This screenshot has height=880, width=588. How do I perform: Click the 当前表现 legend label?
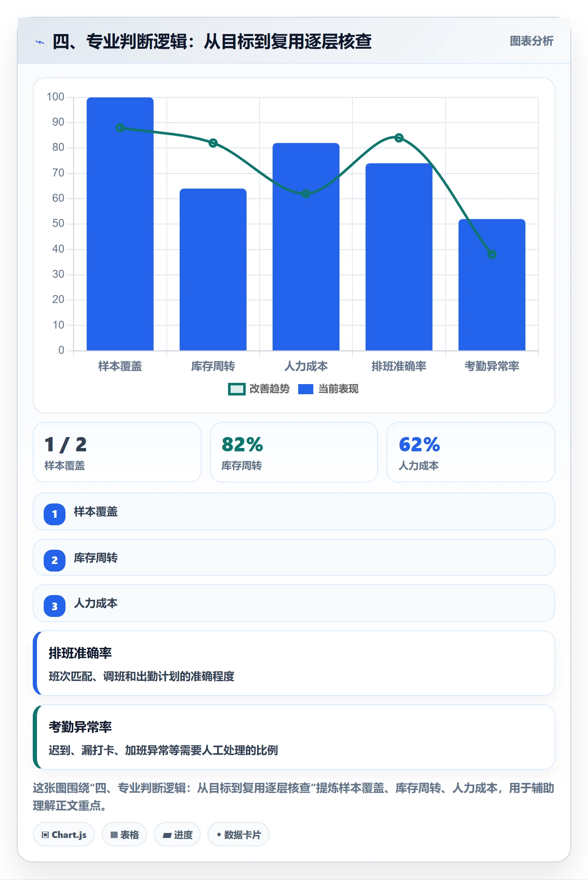[338, 389]
